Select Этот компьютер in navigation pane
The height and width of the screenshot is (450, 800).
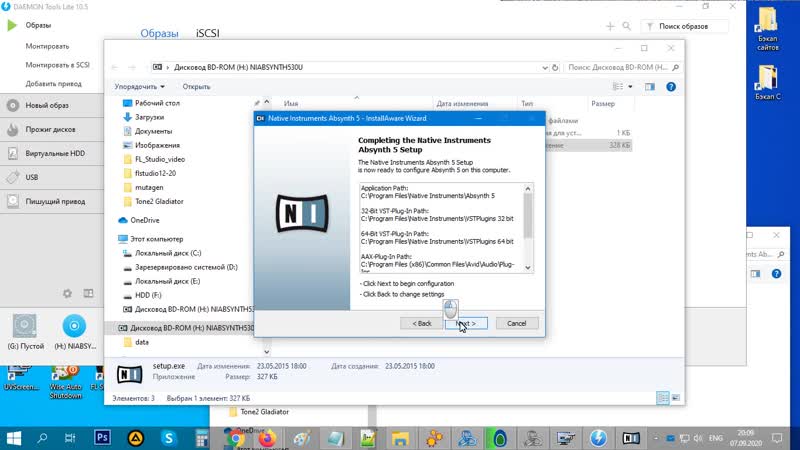(156, 239)
